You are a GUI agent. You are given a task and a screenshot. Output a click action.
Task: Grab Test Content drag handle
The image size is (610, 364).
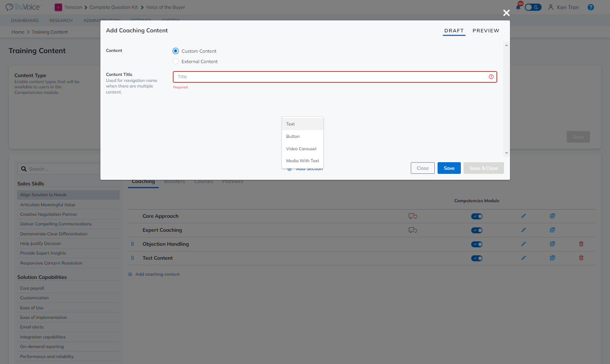132,258
